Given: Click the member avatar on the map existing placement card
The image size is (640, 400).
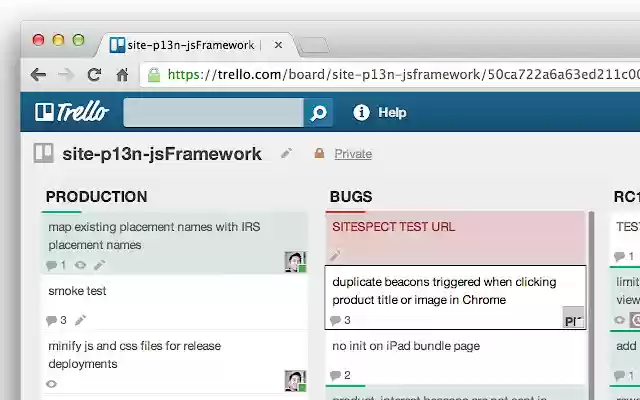Looking at the screenshot, I should pyautogui.click(x=295, y=262).
